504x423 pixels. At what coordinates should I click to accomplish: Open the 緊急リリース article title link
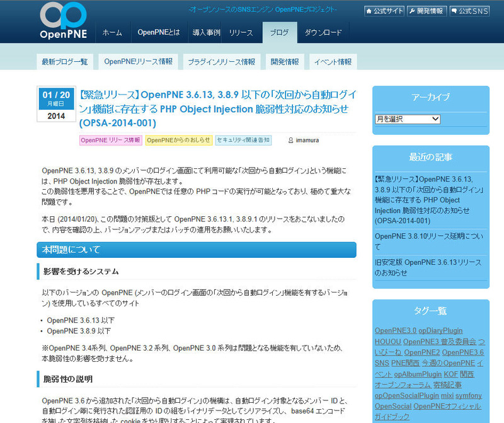click(217, 108)
